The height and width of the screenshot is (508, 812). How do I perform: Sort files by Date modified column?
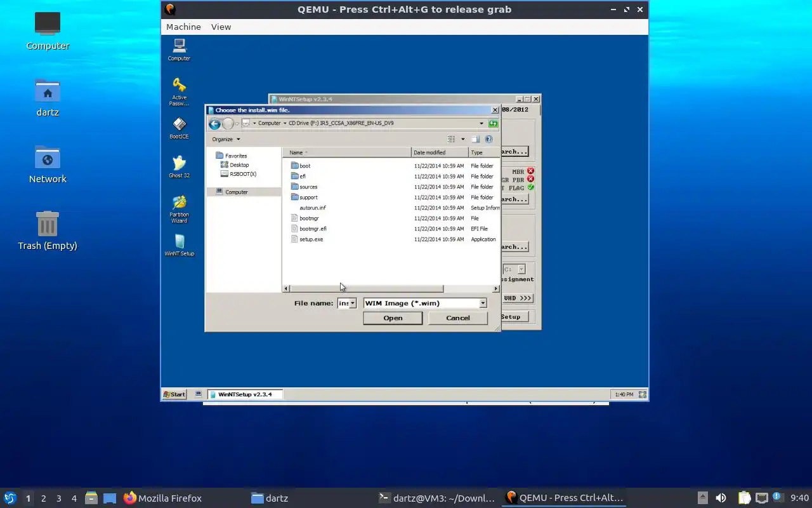pos(440,152)
